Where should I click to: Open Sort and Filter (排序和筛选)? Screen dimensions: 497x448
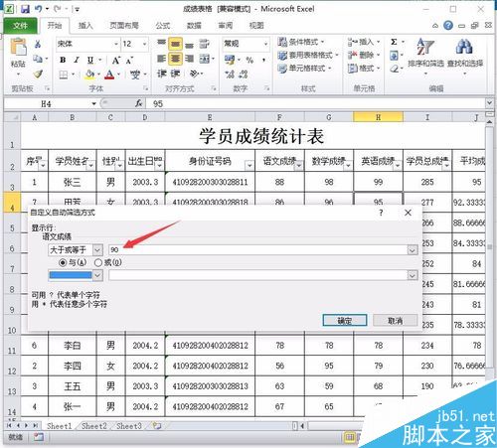(x=425, y=53)
